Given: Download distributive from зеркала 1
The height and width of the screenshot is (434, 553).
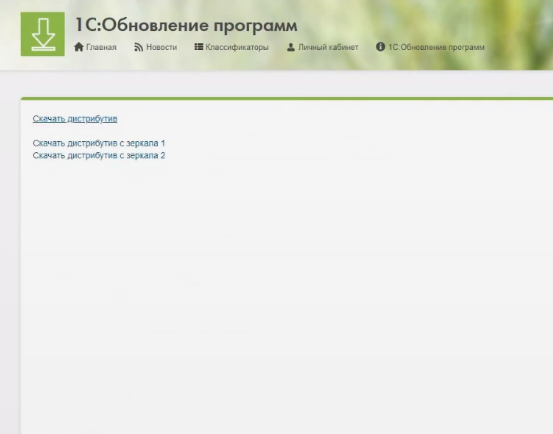Looking at the screenshot, I should coord(99,143).
